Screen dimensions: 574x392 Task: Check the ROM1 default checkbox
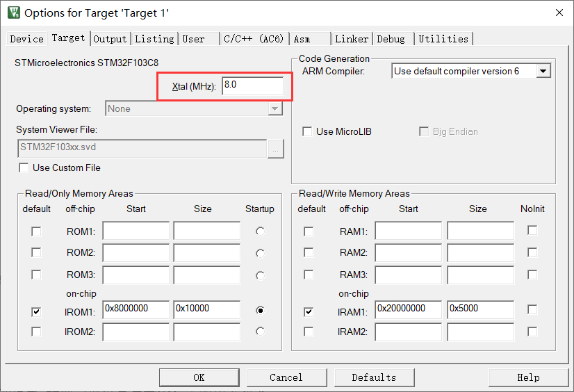point(36,231)
